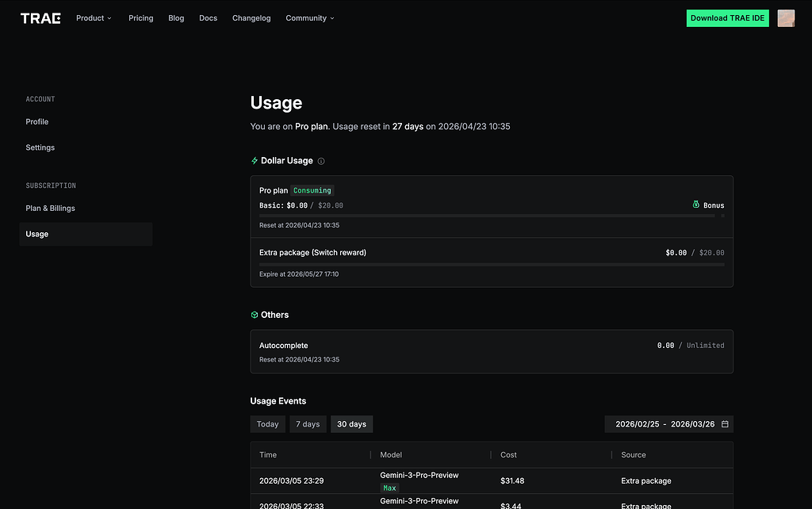Click the Dollar Usage info icon
Image resolution: width=812 pixels, height=509 pixels.
click(x=321, y=161)
